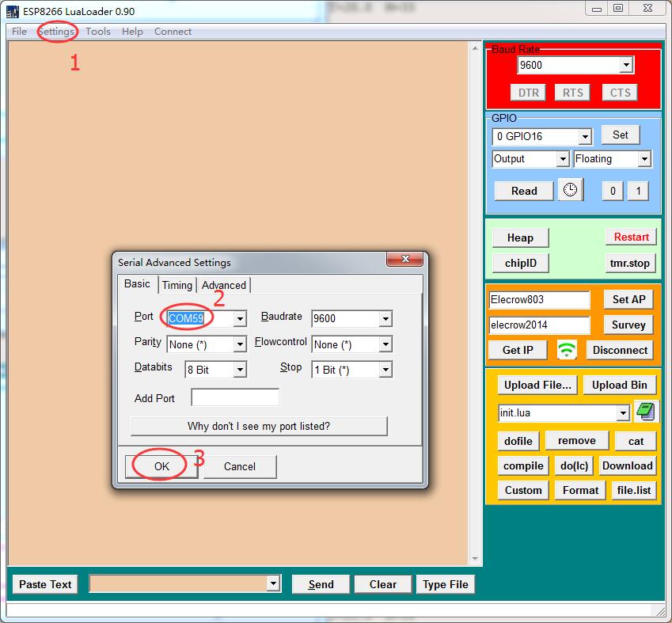Click the Elecrow803 SSID field
The image size is (672, 623).
[539, 300]
